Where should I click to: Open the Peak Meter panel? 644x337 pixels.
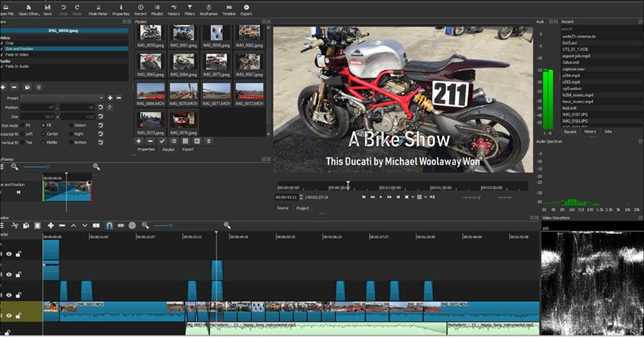click(98, 8)
